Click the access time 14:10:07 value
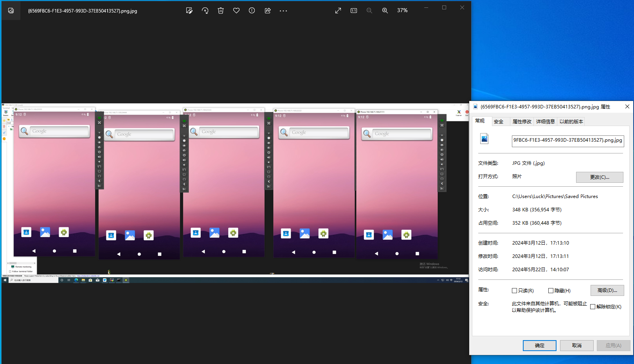Screen dimensions: 634x364 click(x=540, y=270)
